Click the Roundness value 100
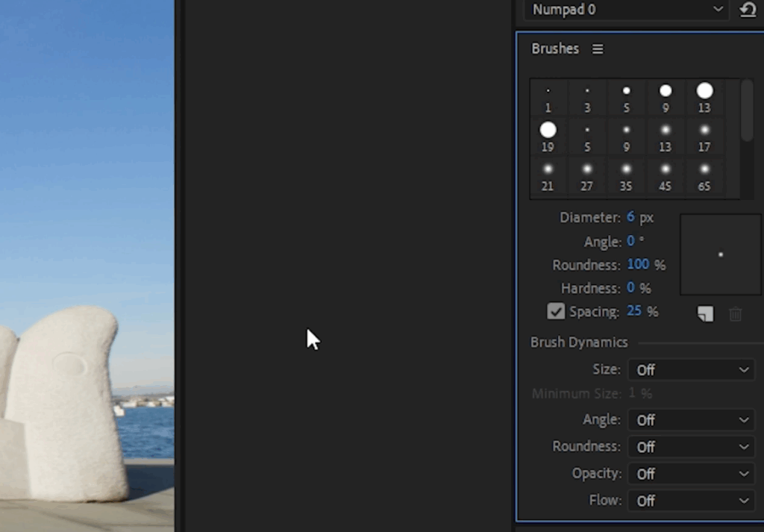Screen dimensions: 764x532 point(638,265)
